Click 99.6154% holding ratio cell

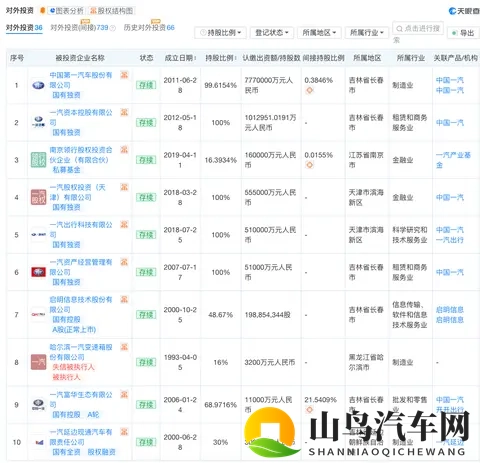(x=220, y=85)
